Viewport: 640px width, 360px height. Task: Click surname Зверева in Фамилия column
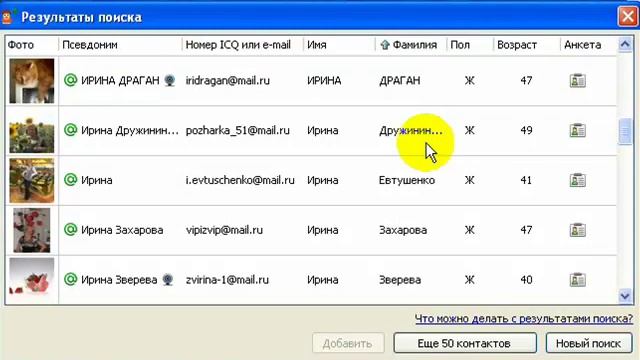pos(400,280)
